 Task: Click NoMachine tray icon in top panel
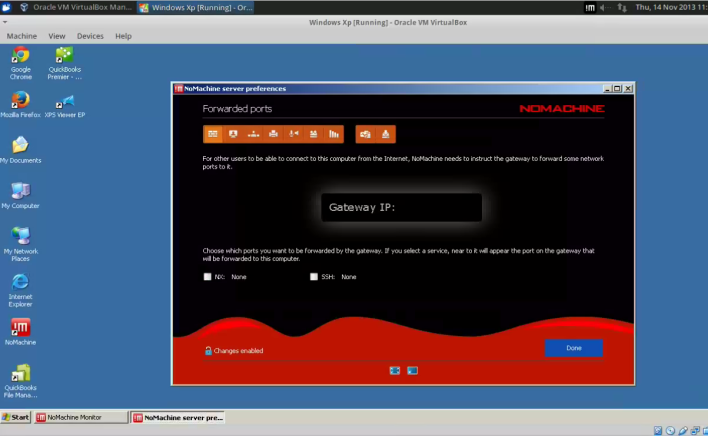tap(590, 7)
